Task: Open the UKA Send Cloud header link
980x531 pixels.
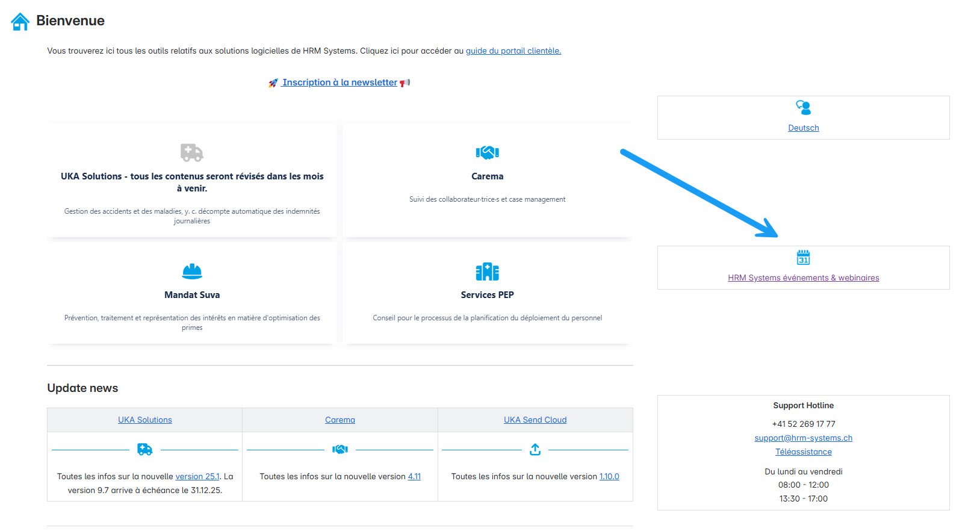Action: click(535, 420)
